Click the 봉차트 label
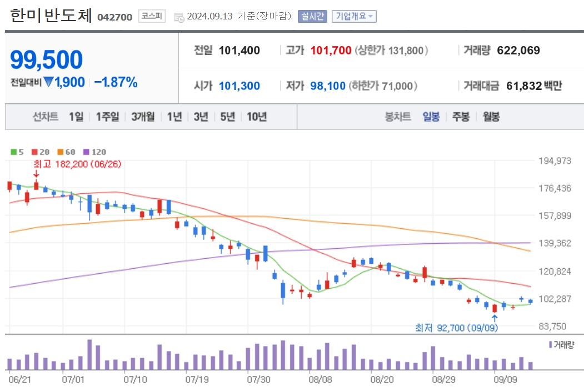The width and height of the screenshot is (584, 392). pos(398,117)
